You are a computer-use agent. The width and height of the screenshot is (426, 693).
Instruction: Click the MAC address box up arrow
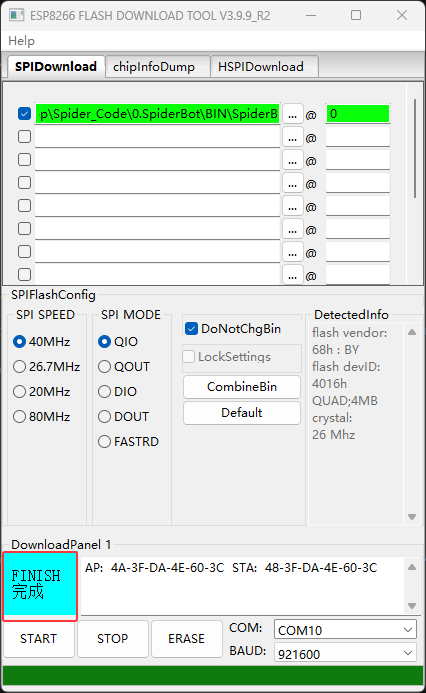click(412, 567)
